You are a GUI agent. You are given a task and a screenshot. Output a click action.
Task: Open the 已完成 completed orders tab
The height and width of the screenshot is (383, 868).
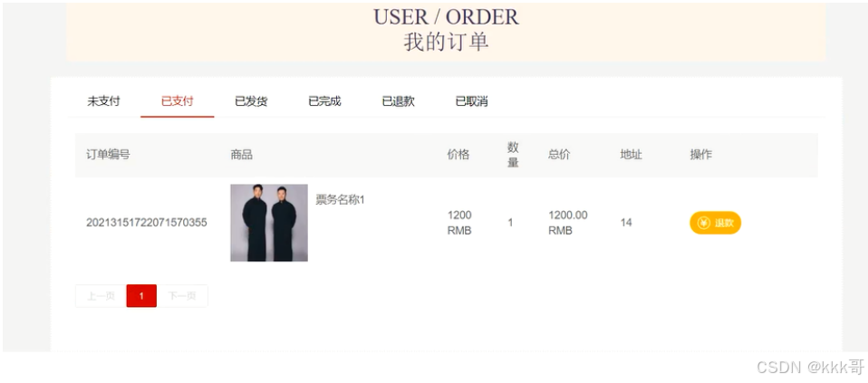tap(325, 101)
